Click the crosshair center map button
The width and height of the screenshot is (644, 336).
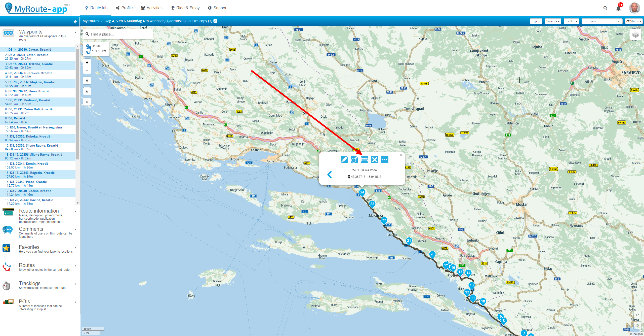pyautogui.click(x=87, y=102)
